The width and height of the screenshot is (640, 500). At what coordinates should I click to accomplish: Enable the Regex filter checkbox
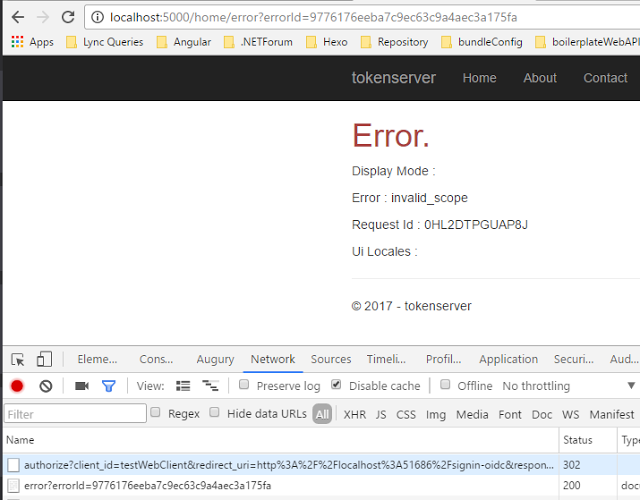click(155, 412)
